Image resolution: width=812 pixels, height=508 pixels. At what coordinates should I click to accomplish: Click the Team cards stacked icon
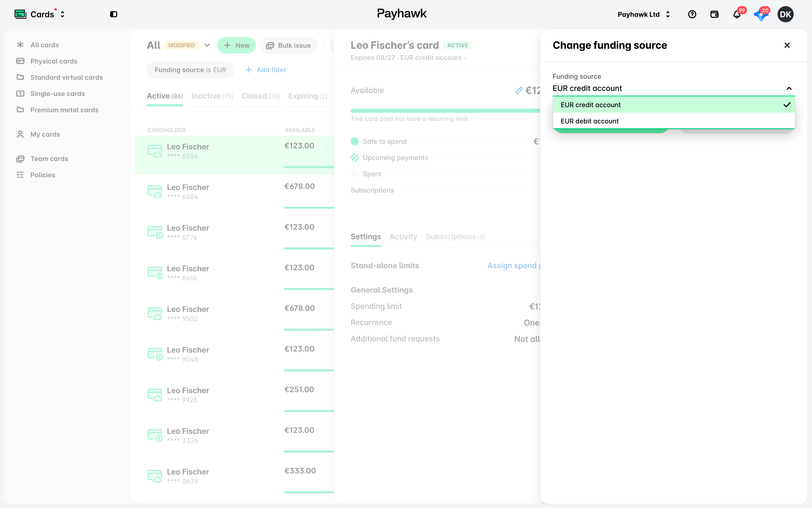click(20, 158)
